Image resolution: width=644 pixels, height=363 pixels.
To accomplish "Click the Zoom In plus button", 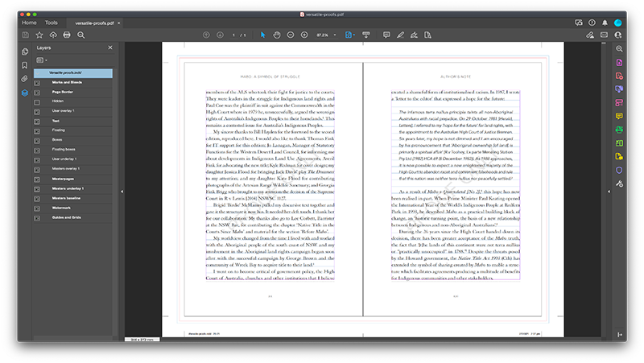I will coord(303,35).
